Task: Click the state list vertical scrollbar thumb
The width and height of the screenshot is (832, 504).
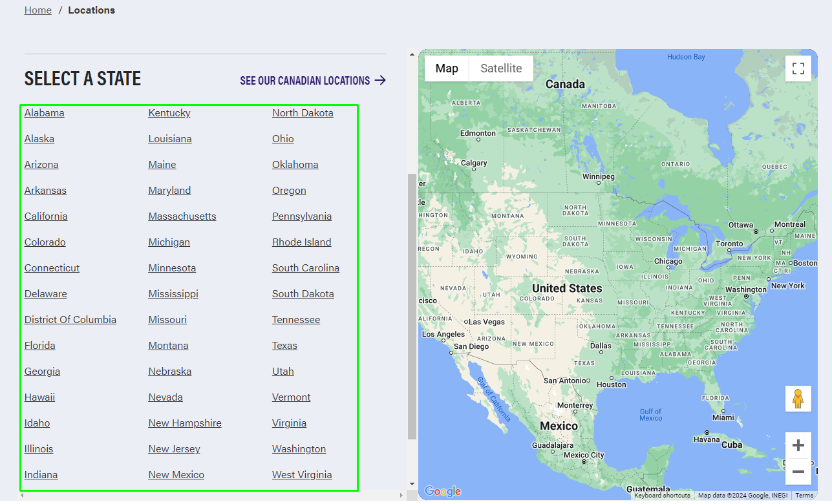Action: click(412, 306)
